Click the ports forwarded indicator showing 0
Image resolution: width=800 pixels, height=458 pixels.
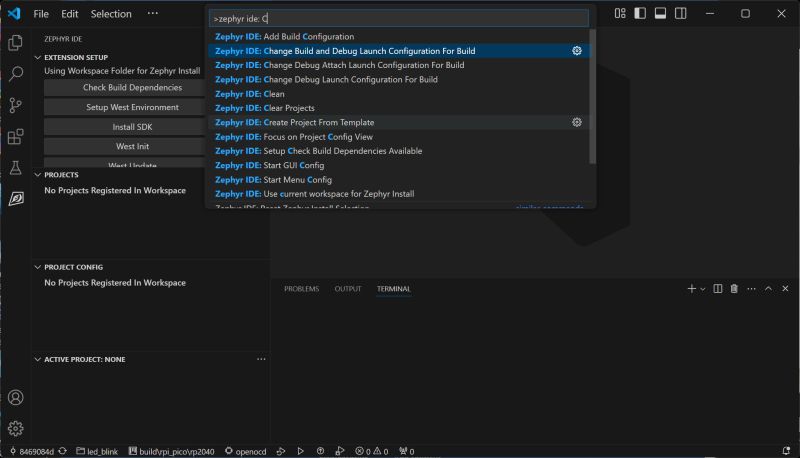coord(407,451)
